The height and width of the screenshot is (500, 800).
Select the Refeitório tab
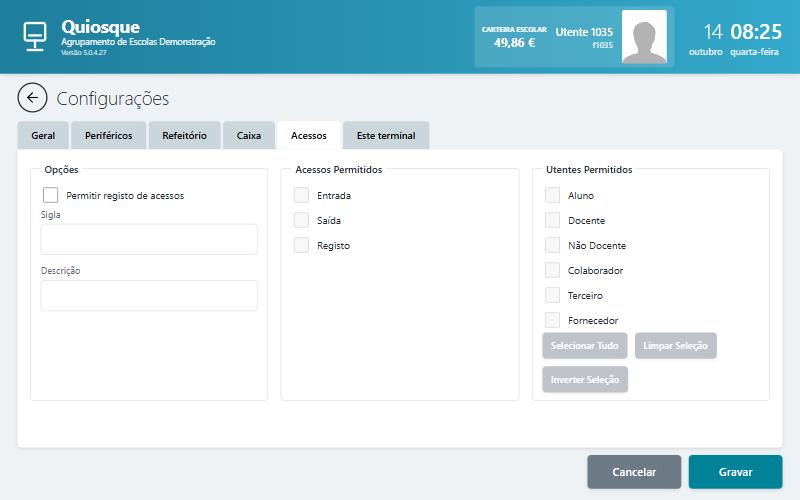click(x=184, y=135)
